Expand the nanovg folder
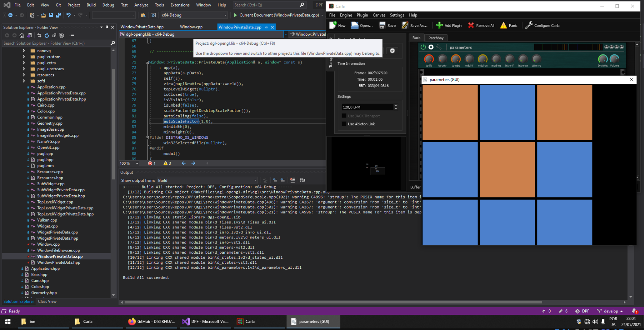Viewport: 644px width, 330px height. (x=24, y=51)
